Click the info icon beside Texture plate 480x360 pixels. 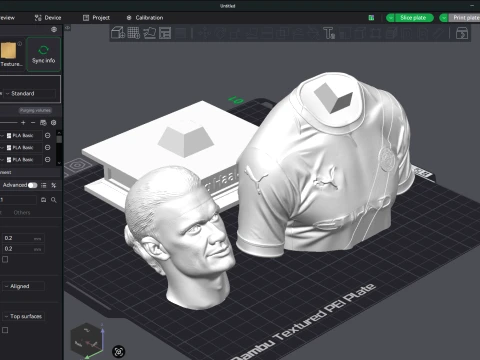[20, 44]
